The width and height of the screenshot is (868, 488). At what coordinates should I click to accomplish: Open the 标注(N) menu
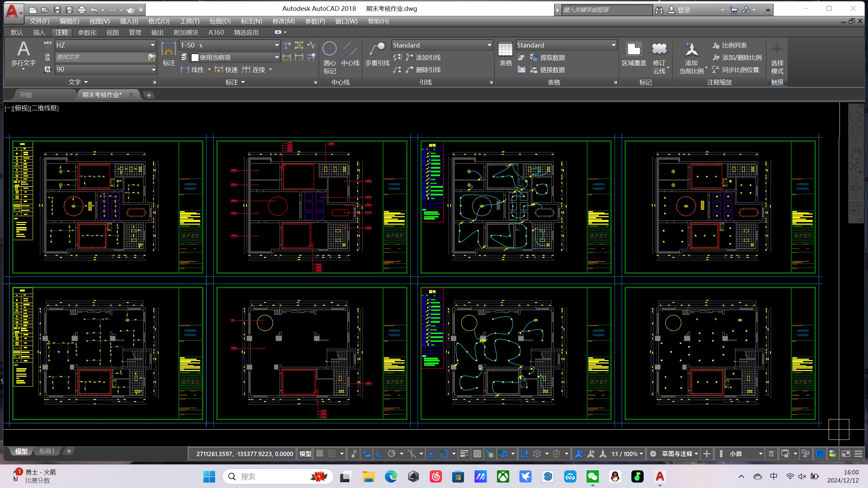pos(251,21)
